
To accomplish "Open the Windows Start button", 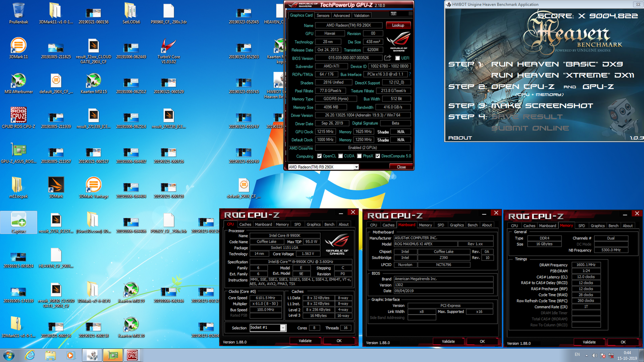I will click(9, 355).
